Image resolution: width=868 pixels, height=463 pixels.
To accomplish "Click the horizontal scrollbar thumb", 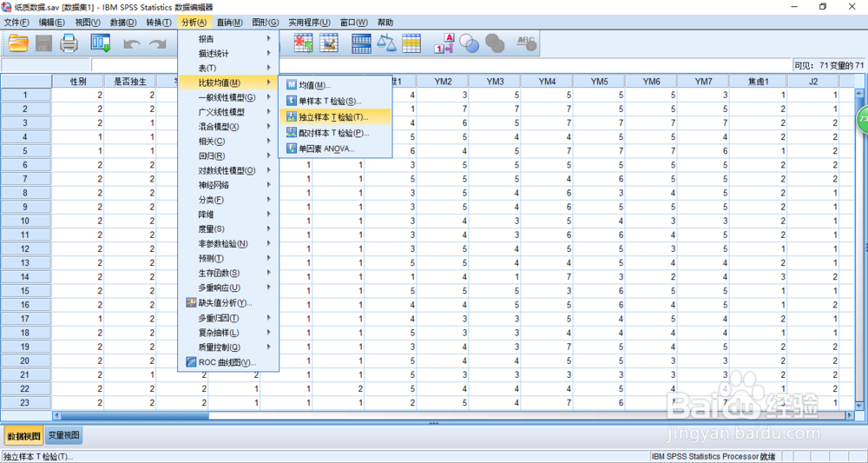I will tap(135, 415).
